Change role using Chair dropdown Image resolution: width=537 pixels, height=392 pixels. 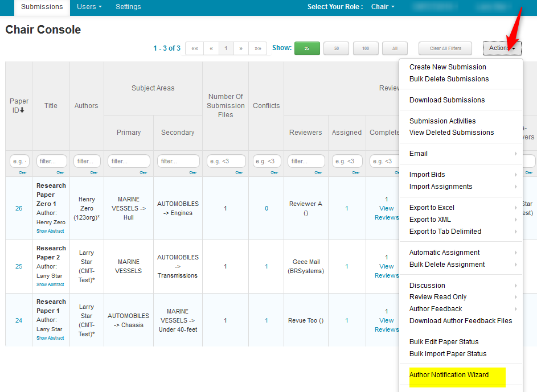382,7
